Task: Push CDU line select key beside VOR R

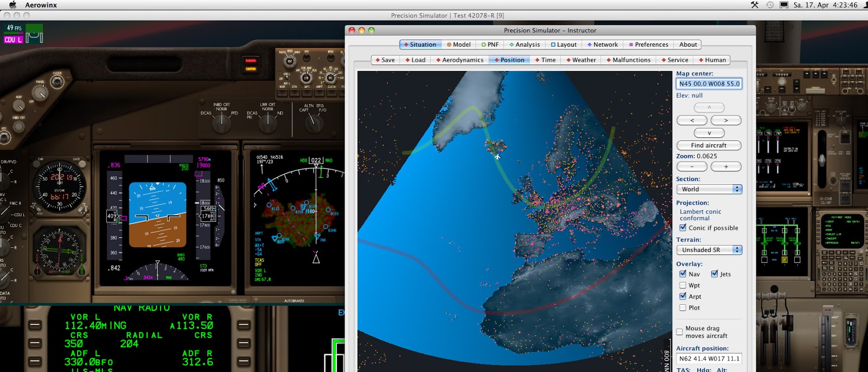Action: (244, 325)
